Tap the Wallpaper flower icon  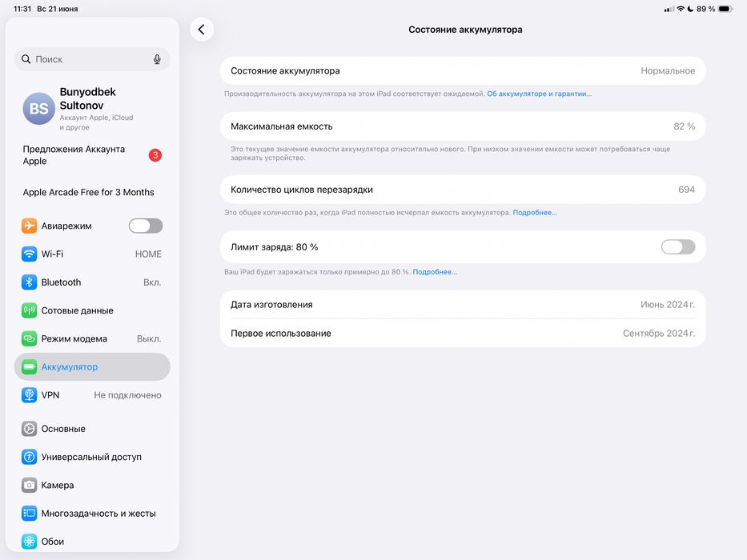click(x=29, y=542)
